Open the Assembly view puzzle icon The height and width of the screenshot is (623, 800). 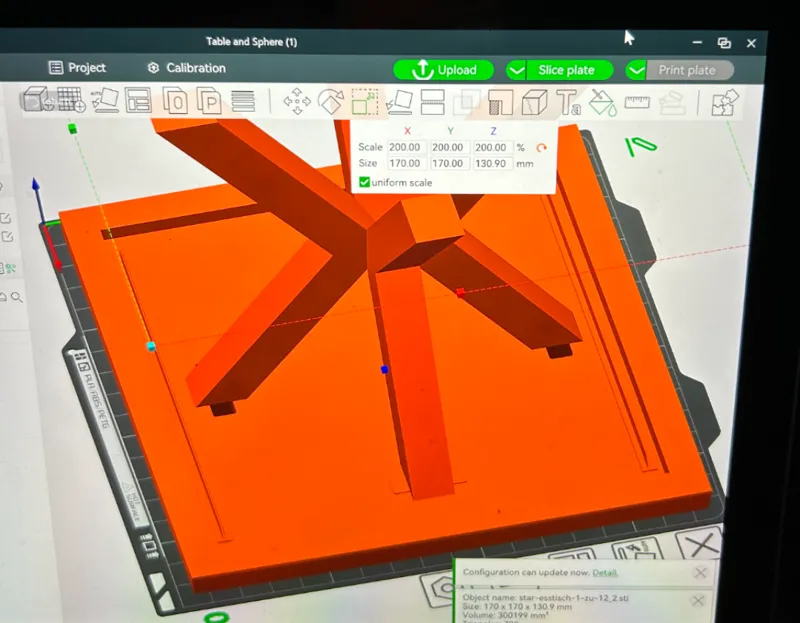point(724,103)
